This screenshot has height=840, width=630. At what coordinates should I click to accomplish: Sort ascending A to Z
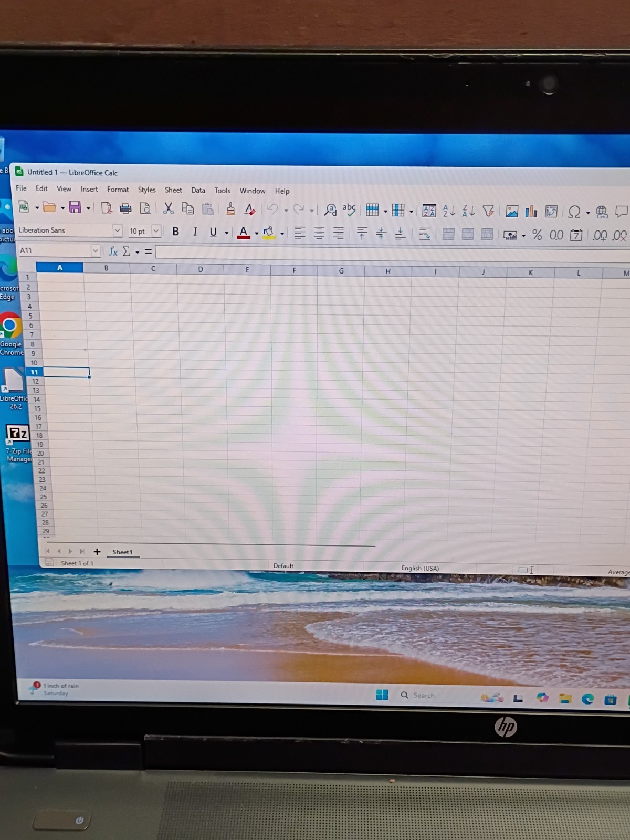pos(449,211)
